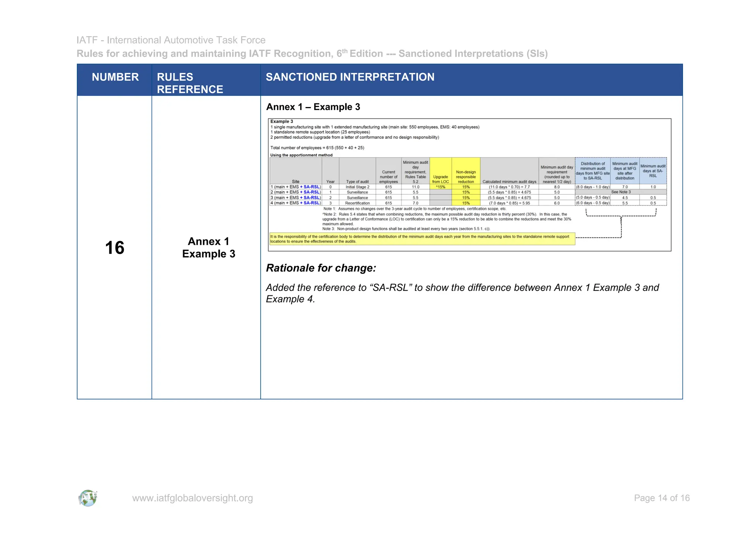Image resolution: width=756 pixels, height=535 pixels.
Task: Click 'Page 14 of 16' footer text
Action: [661, 498]
